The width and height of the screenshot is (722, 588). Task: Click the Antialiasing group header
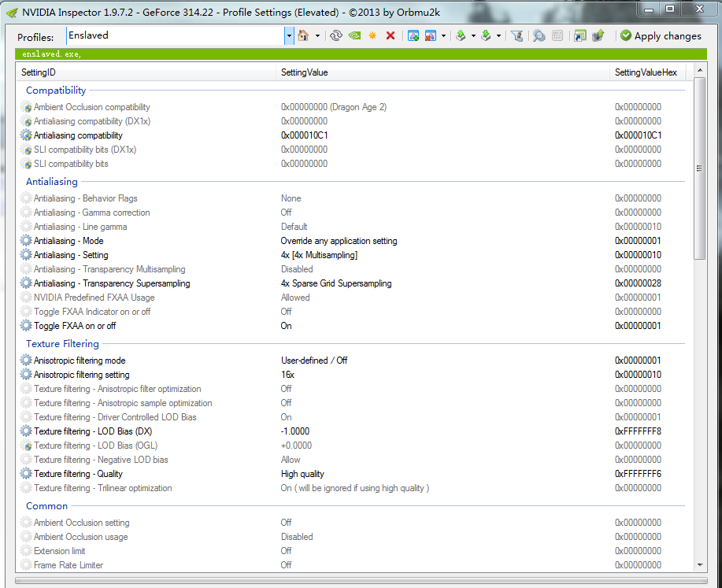52,181
